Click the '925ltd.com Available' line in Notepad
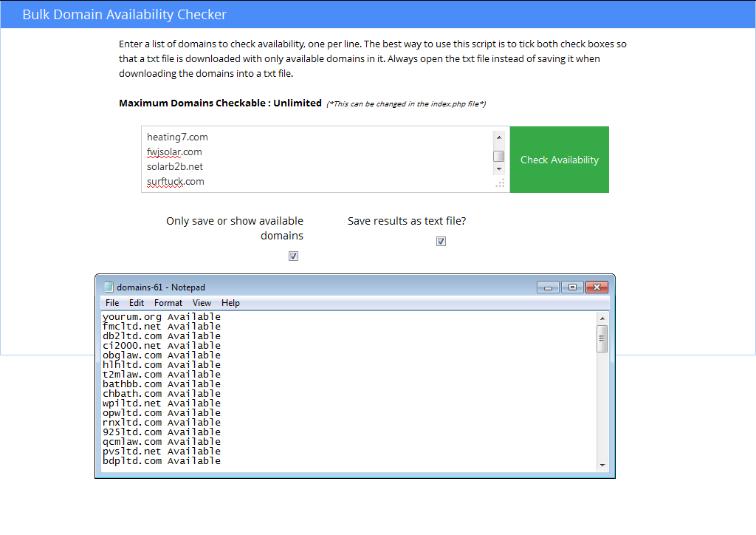Viewport: 756px width, 535px height. tap(162, 432)
